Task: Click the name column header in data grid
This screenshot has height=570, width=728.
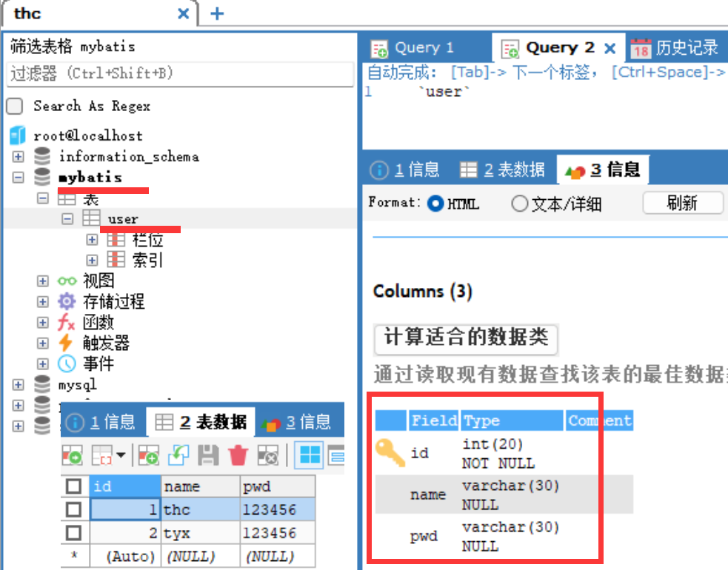Action: coord(201,486)
